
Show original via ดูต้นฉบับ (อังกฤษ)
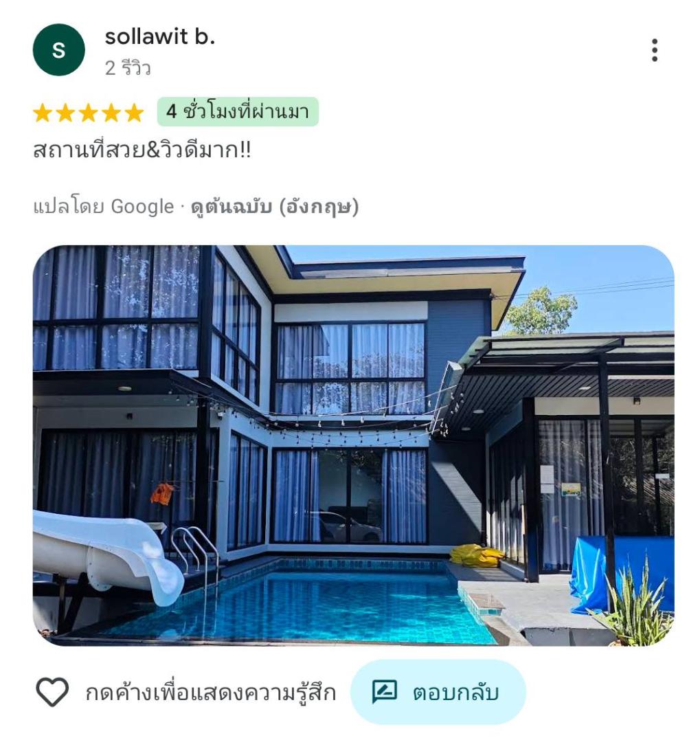coord(275,207)
